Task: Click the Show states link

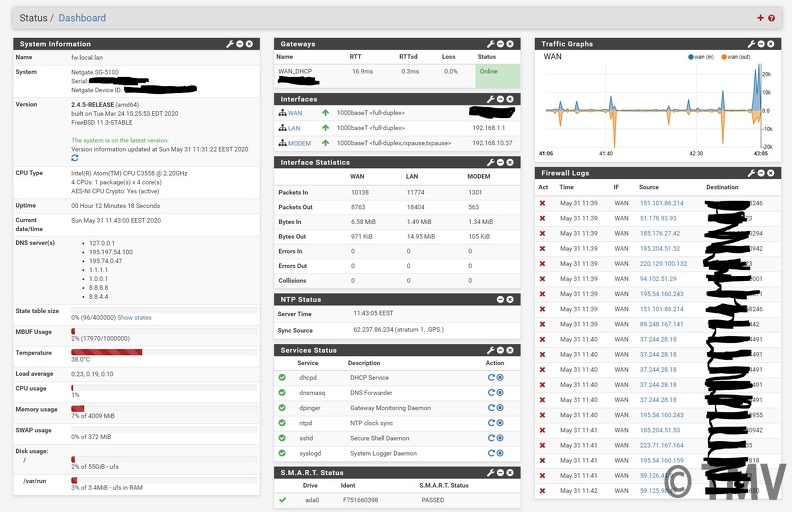Action: pos(134,318)
